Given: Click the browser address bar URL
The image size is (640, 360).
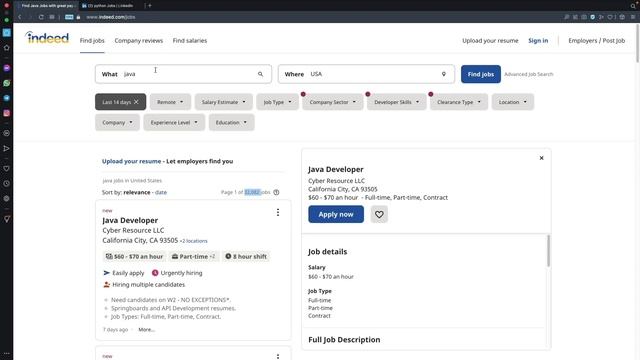Looking at the screenshot, I should tap(111, 17).
